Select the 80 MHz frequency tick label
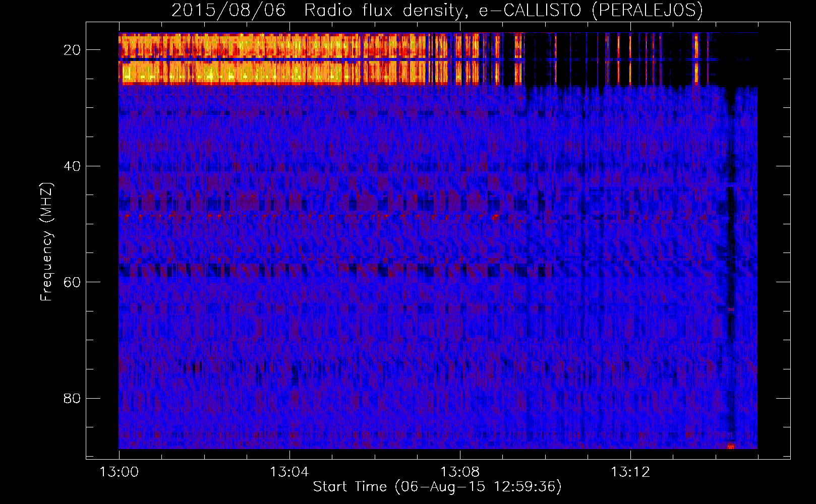The image size is (816, 504). point(73,399)
